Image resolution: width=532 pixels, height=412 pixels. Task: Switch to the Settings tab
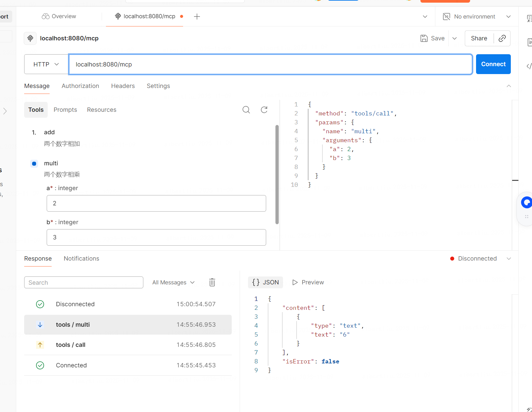[158, 86]
